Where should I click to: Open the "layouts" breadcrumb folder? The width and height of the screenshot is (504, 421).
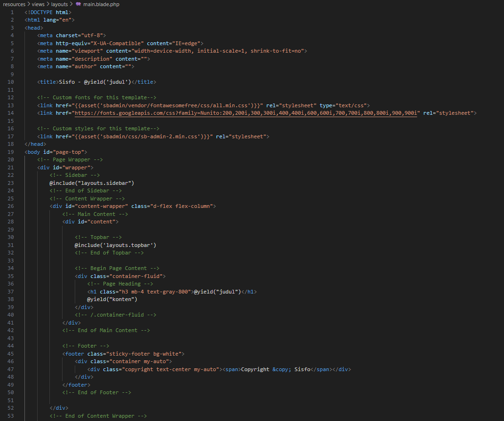coord(59,4)
